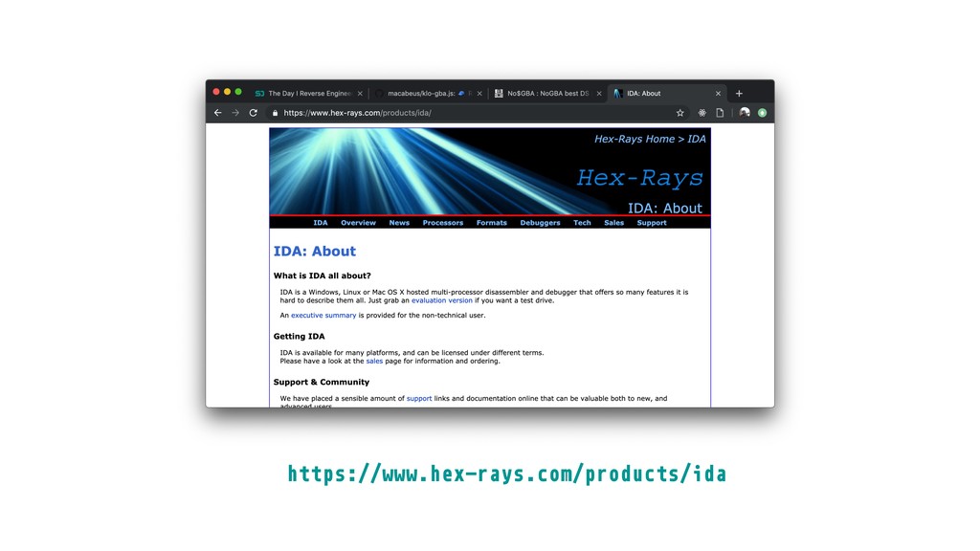Close the macabeus/klo-gba.js tab
This screenshot has width=980, height=551.
click(x=479, y=94)
